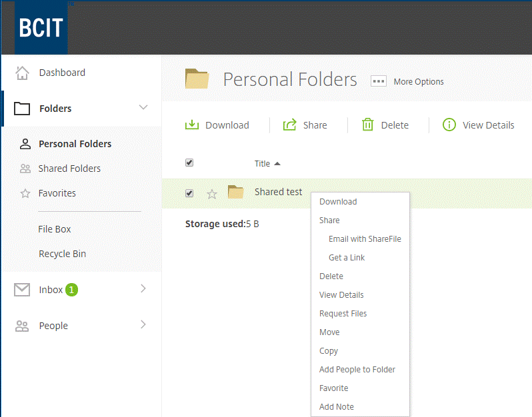Open Dashboard via the home icon
Image resolution: width=532 pixels, height=417 pixels.
(x=23, y=73)
